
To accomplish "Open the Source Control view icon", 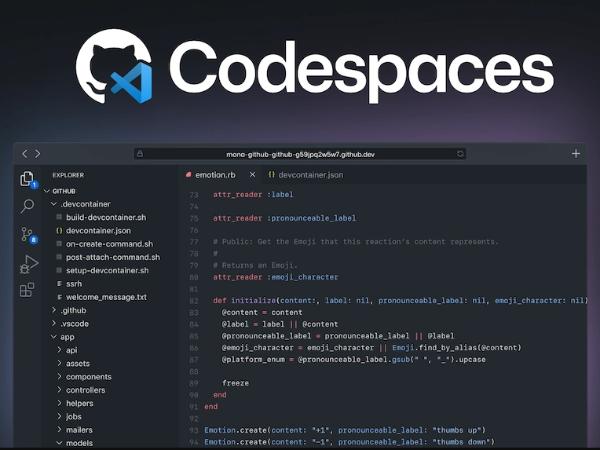I will click(x=28, y=234).
